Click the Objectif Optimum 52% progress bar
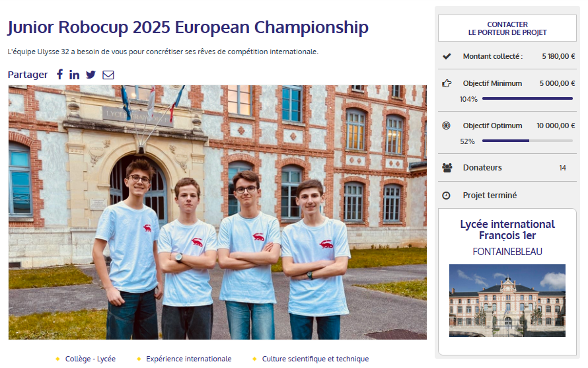 pos(527,141)
